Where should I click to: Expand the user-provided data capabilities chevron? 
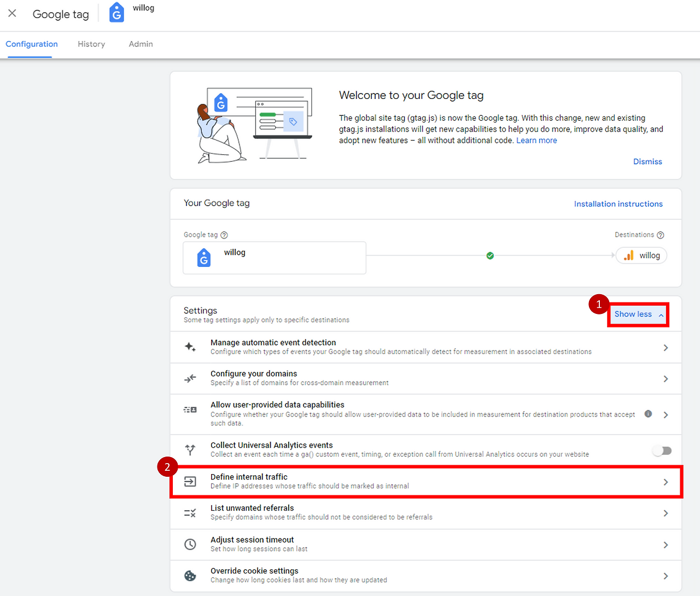click(x=666, y=415)
